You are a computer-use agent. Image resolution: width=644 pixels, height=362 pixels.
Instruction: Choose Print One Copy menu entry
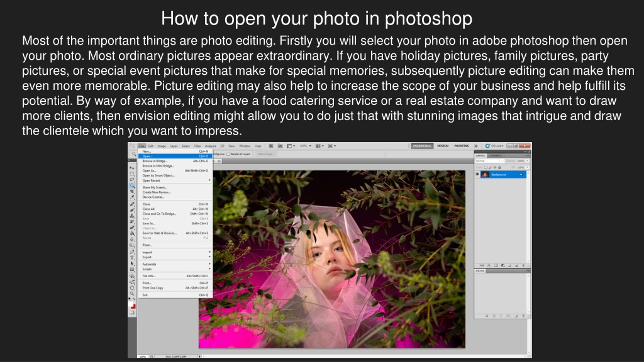[x=175, y=288]
